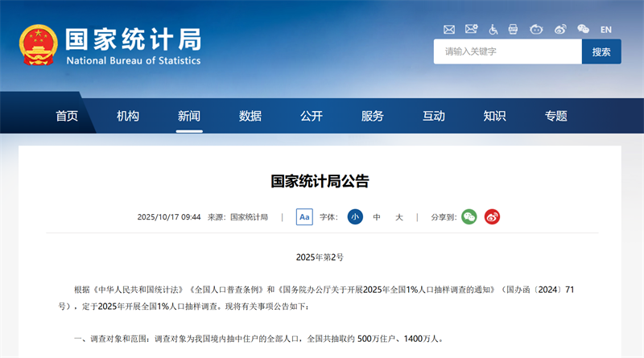Viewport: 644px width, 358px height.
Task: Open the Weibo icon in top header
Action: coord(560,30)
